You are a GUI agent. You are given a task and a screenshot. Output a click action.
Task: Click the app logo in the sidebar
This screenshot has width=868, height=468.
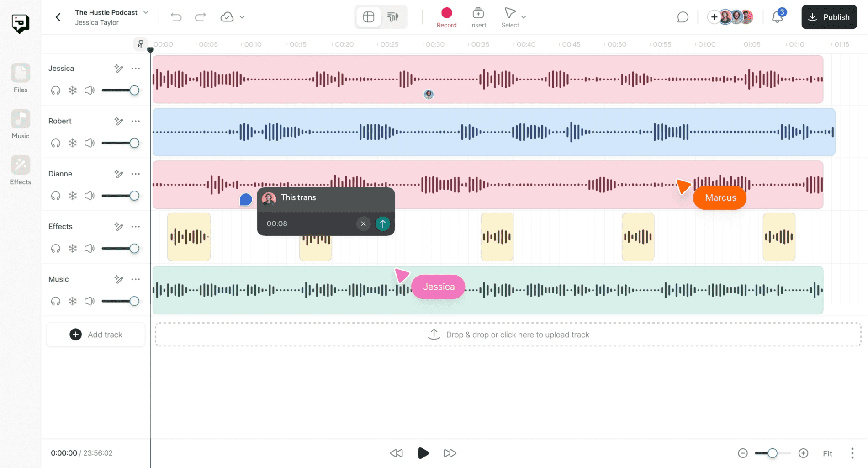point(21,24)
